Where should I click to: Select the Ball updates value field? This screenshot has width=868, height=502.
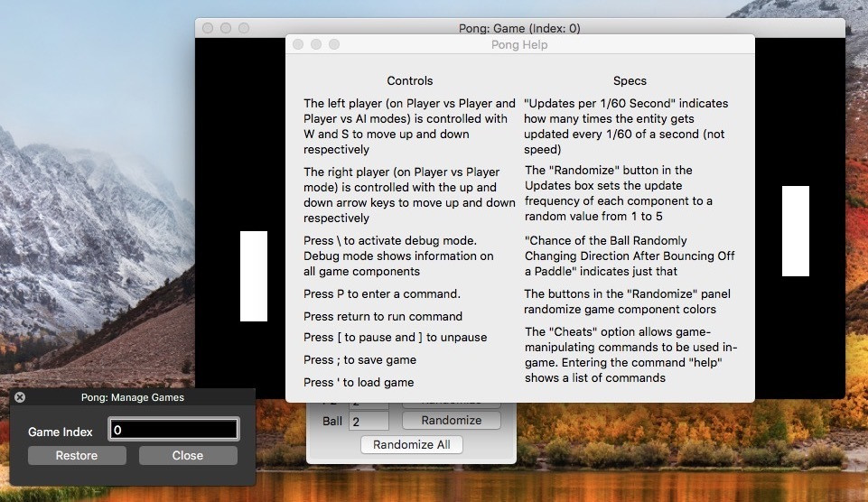point(369,422)
